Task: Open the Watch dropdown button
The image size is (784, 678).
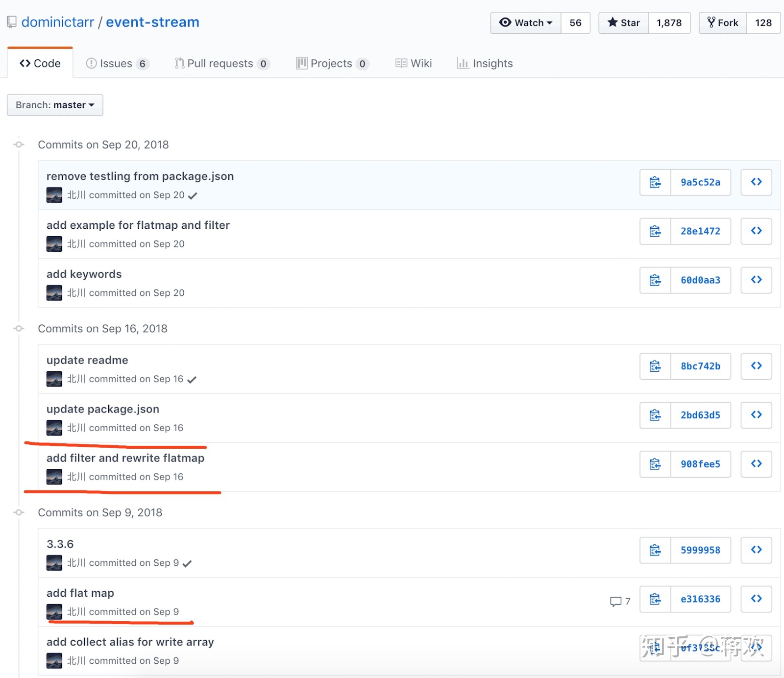Action: [x=526, y=23]
